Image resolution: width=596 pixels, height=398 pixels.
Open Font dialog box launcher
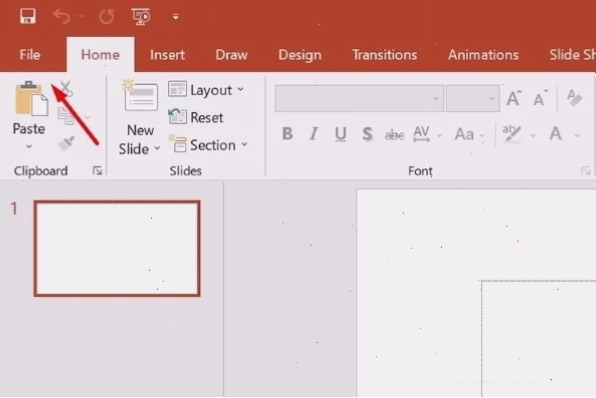click(x=585, y=171)
